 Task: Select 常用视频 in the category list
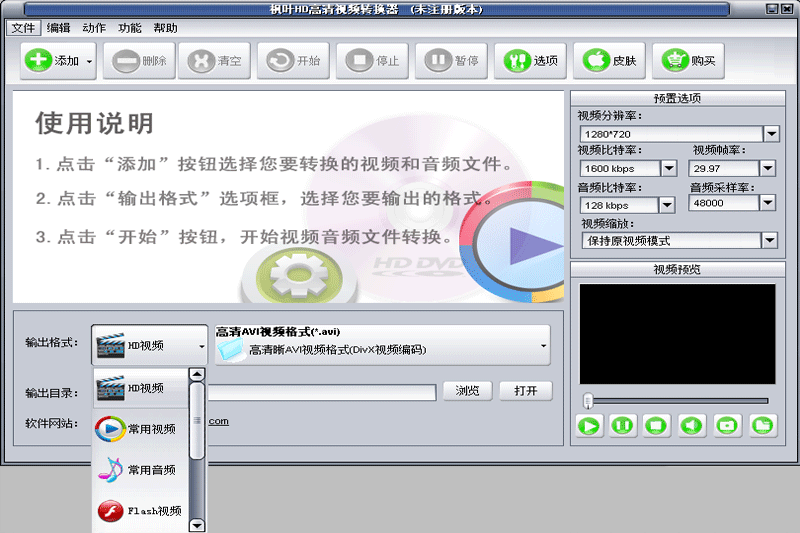pyautogui.click(x=141, y=429)
